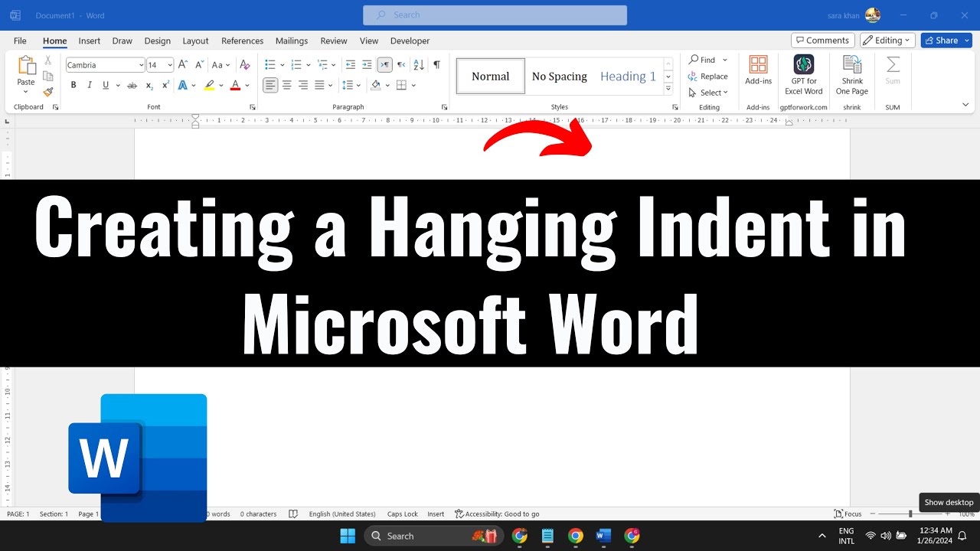Adjust the zoom slider in status bar
The height and width of the screenshot is (551, 980).
(910, 514)
